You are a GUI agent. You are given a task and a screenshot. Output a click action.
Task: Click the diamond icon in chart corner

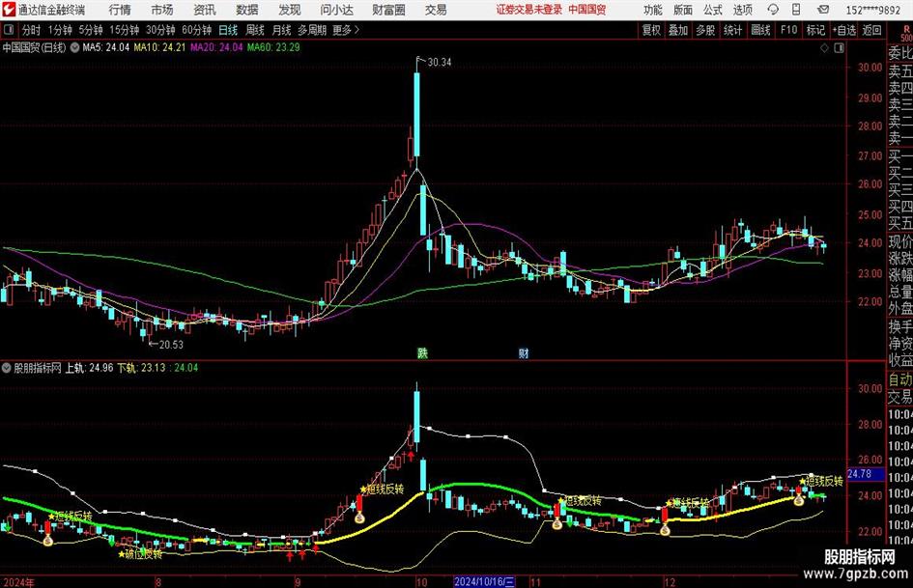[824, 48]
